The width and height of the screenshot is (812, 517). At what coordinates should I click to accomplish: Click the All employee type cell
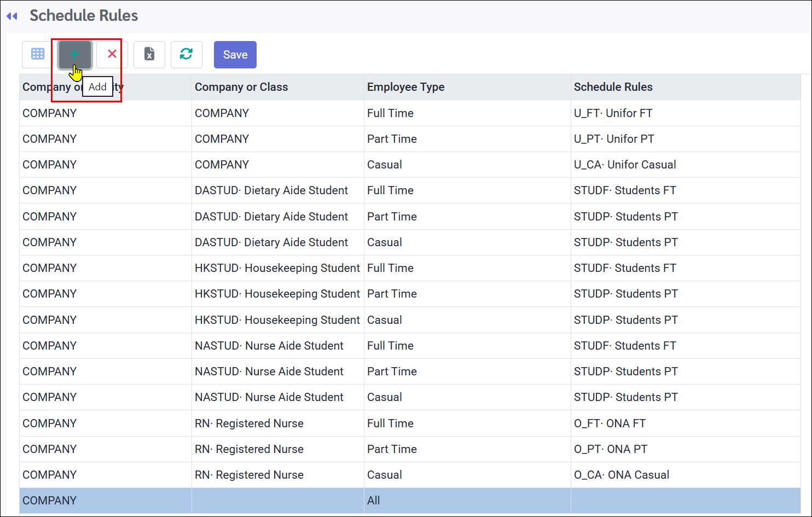point(467,501)
